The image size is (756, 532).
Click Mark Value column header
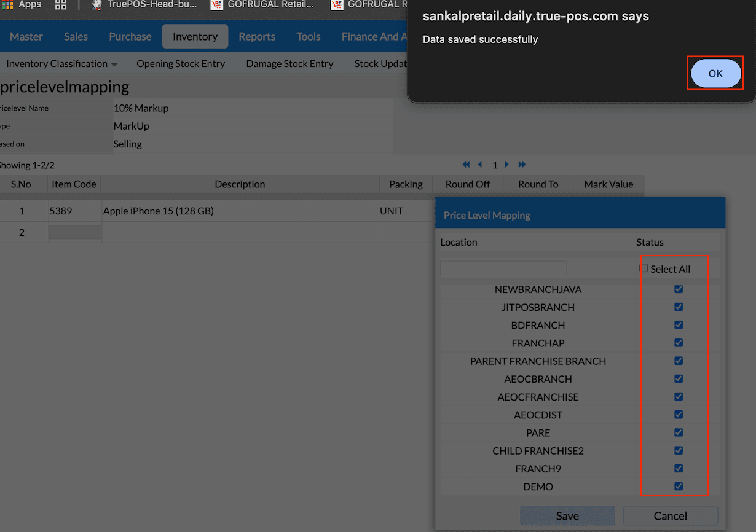coord(608,184)
